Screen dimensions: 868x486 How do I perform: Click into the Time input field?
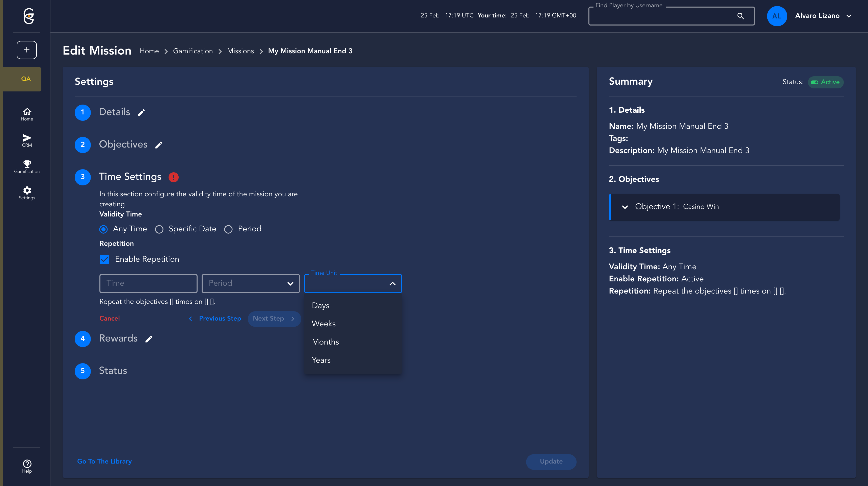click(148, 283)
